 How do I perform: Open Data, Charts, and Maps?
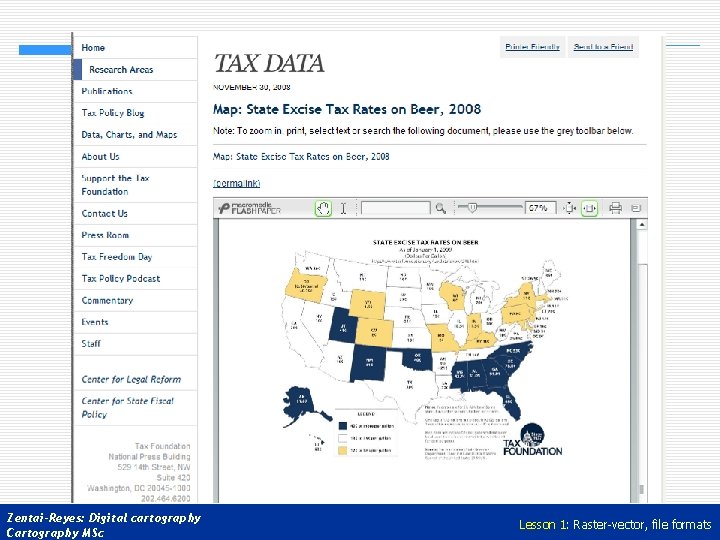[x=129, y=135]
